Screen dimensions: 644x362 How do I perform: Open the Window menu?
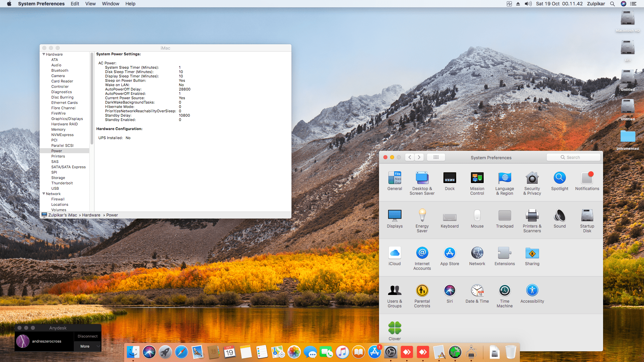tap(110, 4)
